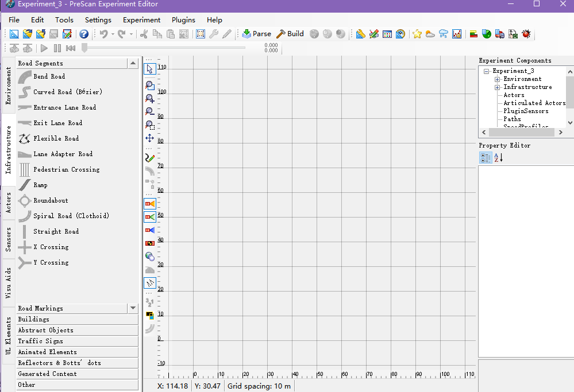Open the Redo history dropdown arrow
This screenshot has height=392, width=574.
131,34
